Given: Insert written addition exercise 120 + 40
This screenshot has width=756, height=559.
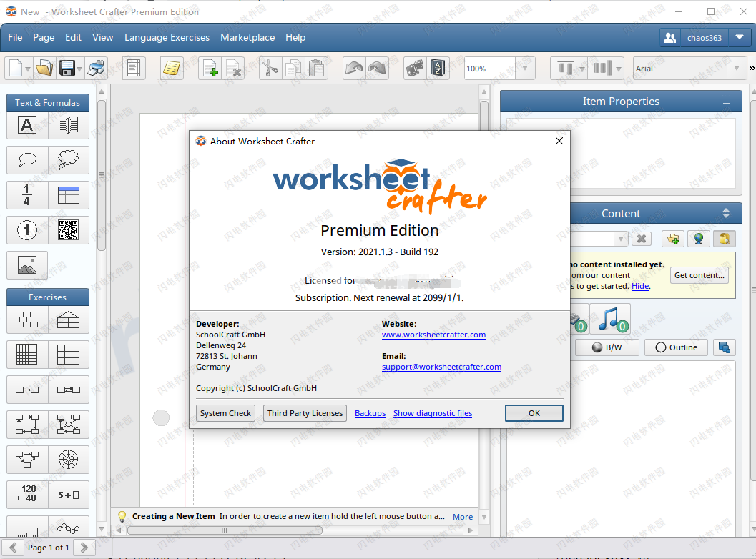Looking at the screenshot, I should [x=27, y=495].
